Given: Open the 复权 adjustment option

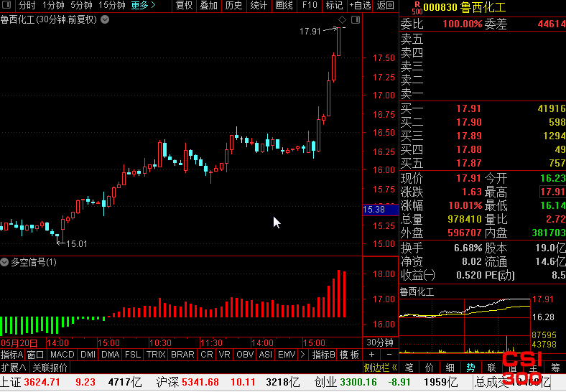Looking at the screenshot, I should click(184, 5).
